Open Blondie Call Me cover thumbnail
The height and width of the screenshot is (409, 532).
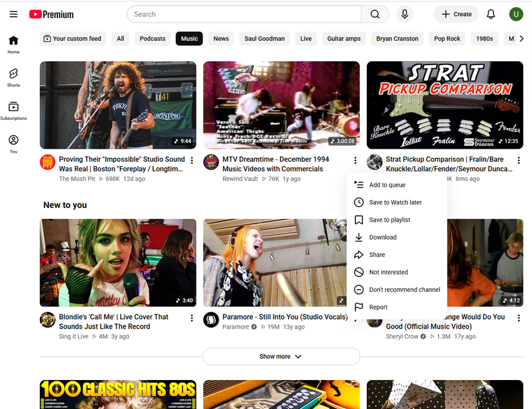point(118,263)
